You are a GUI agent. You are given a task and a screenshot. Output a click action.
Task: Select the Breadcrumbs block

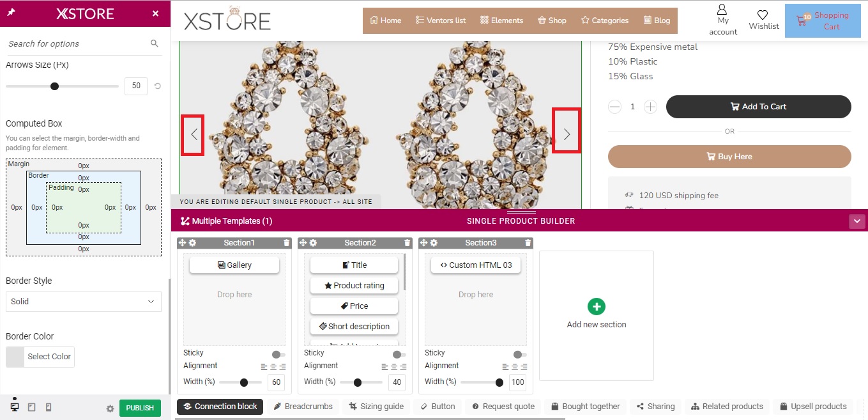coord(303,407)
